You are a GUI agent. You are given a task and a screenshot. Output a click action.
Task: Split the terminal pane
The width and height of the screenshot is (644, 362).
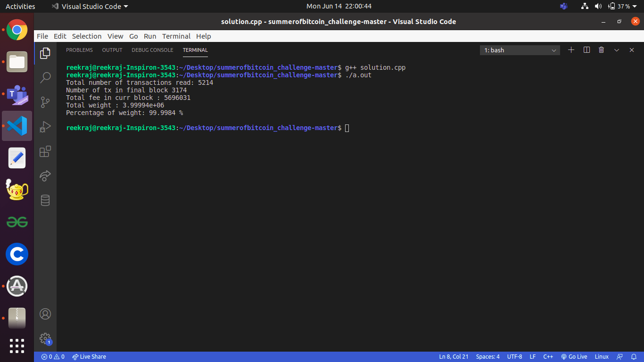click(x=586, y=49)
